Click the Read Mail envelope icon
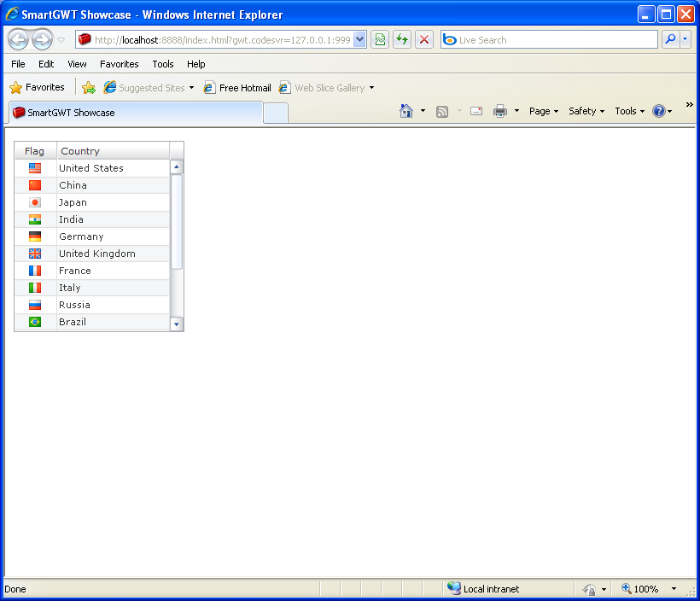The image size is (700, 601). 476,111
